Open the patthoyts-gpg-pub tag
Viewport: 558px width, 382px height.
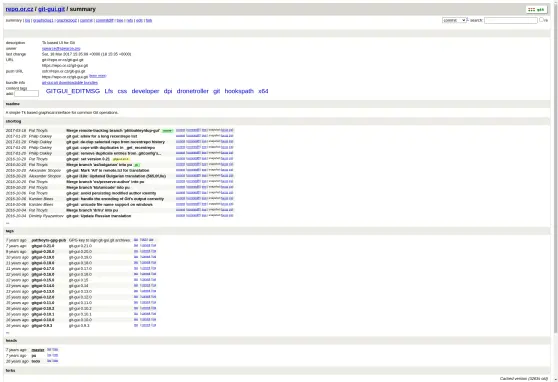point(49,240)
